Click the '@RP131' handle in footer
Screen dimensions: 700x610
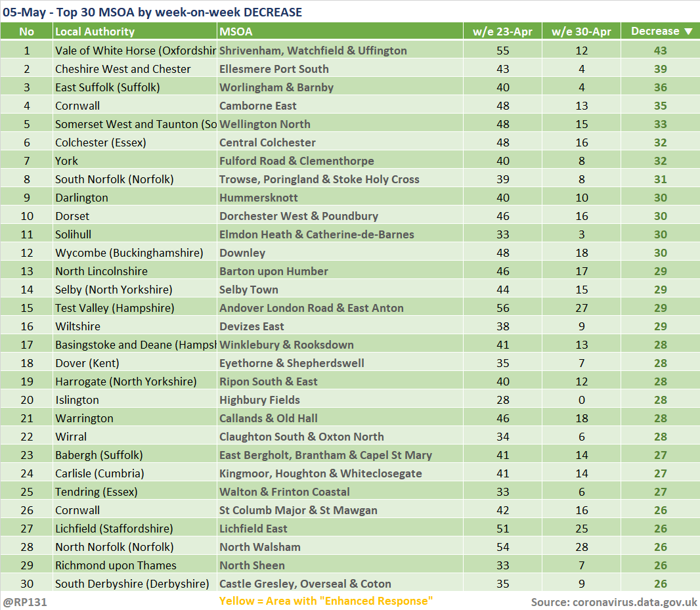tap(24, 602)
